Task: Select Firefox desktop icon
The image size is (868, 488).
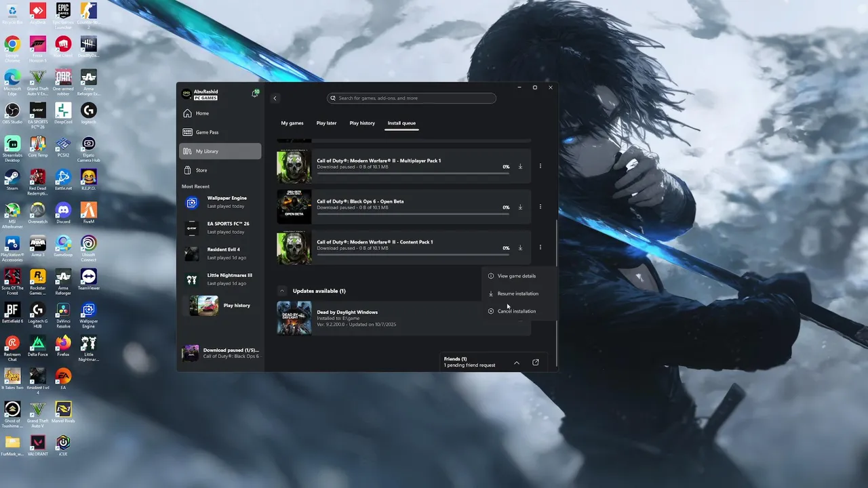Action: click(x=63, y=347)
